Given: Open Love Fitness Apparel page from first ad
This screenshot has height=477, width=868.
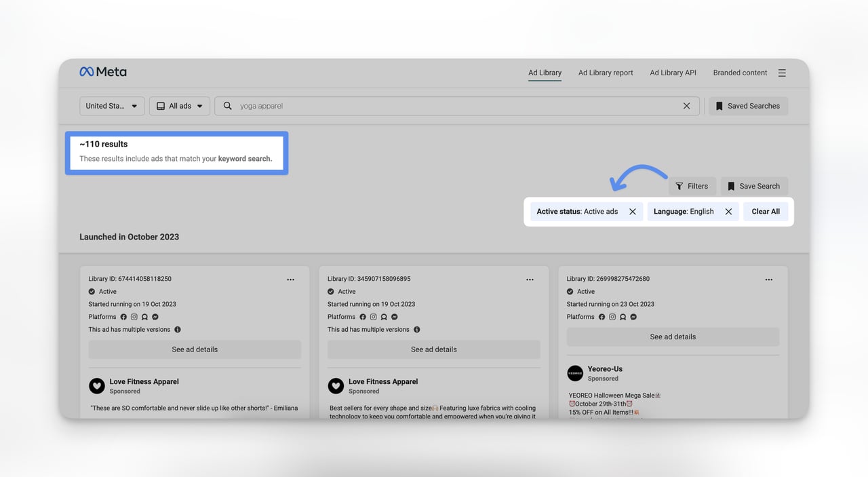Looking at the screenshot, I should [x=144, y=382].
